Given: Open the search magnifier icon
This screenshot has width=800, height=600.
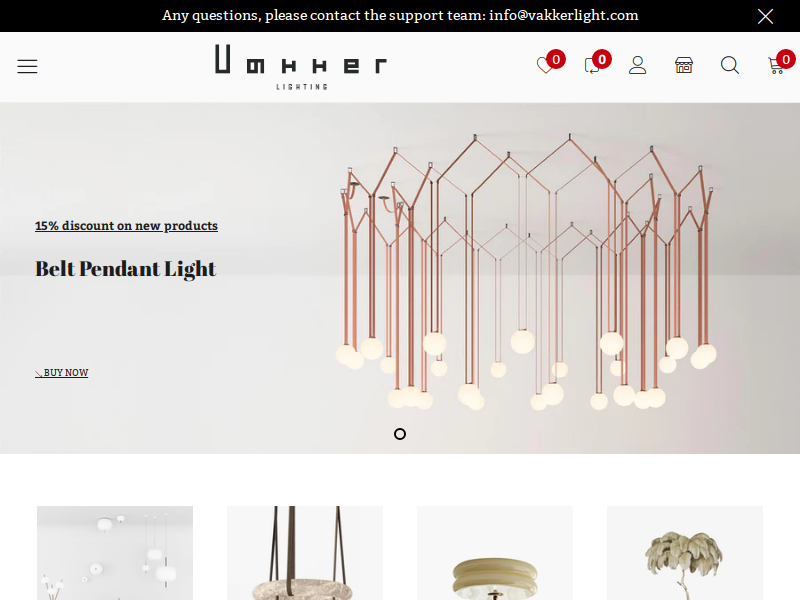Looking at the screenshot, I should pyautogui.click(x=730, y=65).
